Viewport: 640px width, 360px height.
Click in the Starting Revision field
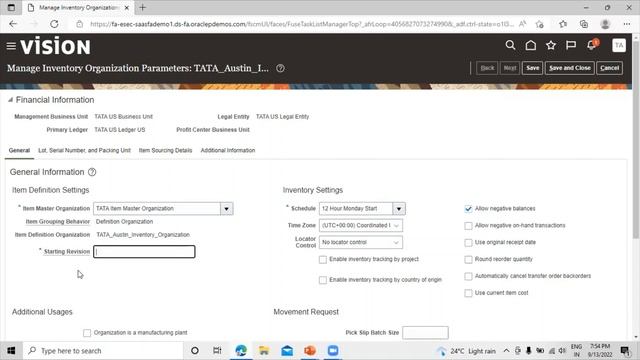[x=144, y=252]
